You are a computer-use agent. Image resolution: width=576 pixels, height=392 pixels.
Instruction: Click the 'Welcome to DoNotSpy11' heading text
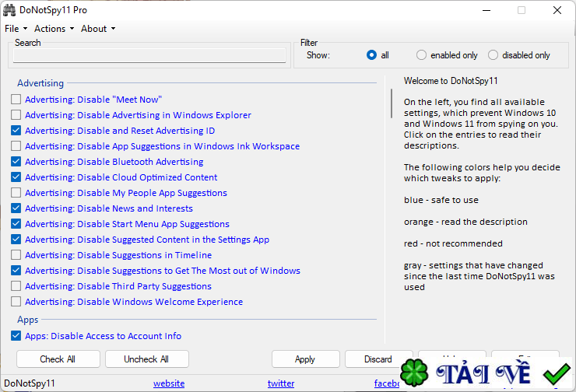(451, 81)
